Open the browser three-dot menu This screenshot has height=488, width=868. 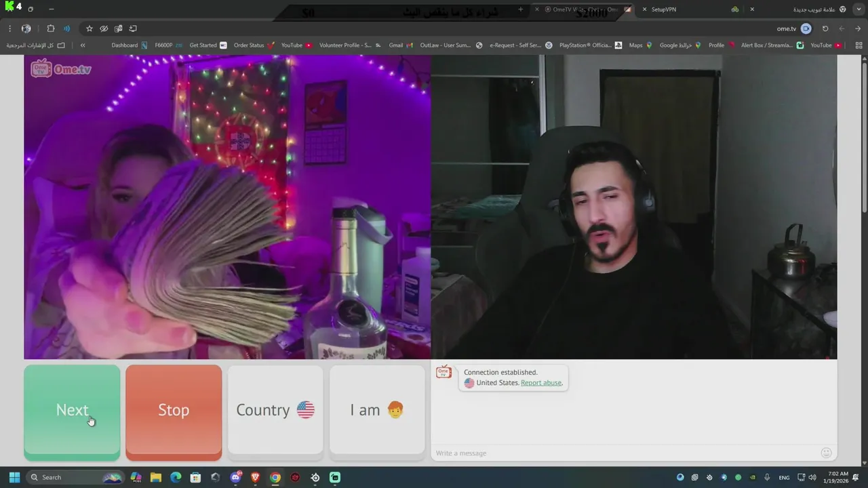[x=9, y=28]
